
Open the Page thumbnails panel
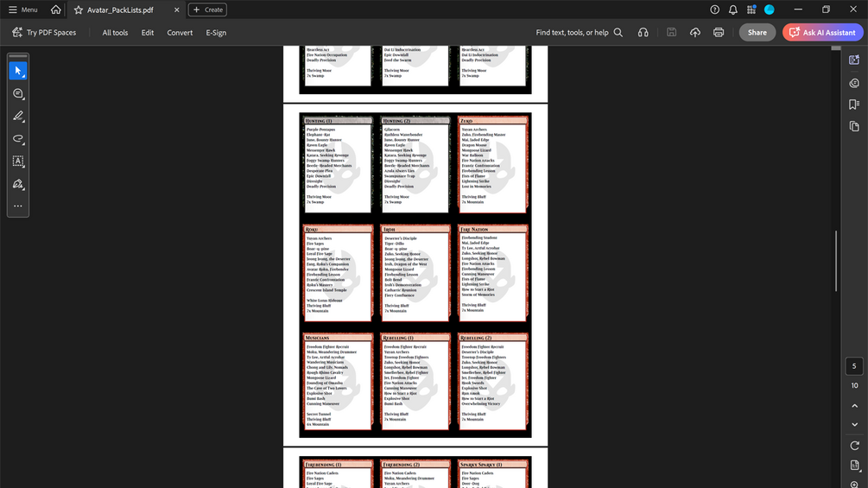[854, 127]
